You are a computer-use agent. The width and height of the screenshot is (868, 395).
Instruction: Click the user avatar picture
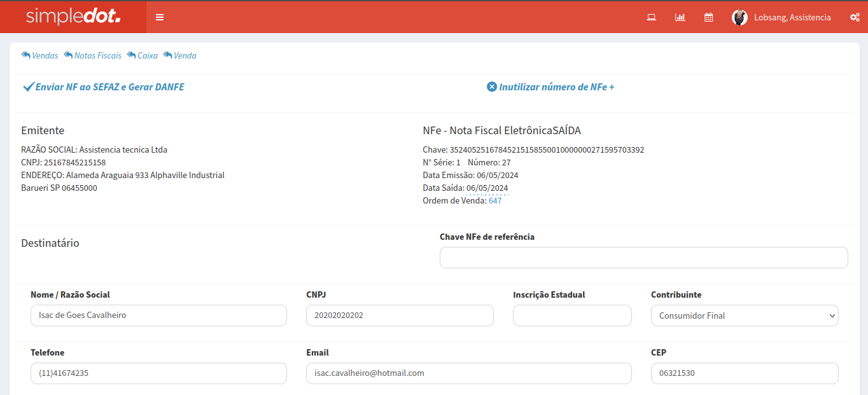pos(739,17)
